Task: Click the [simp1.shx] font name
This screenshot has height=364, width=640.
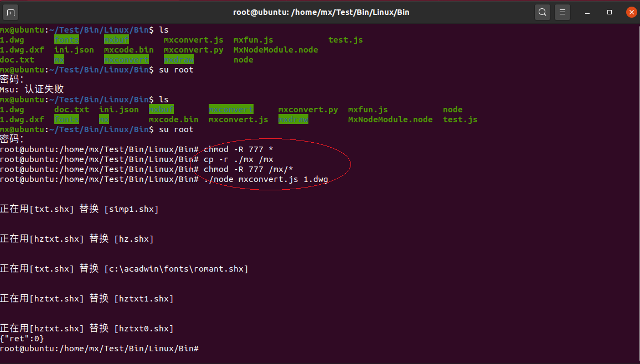Action: 131,209
